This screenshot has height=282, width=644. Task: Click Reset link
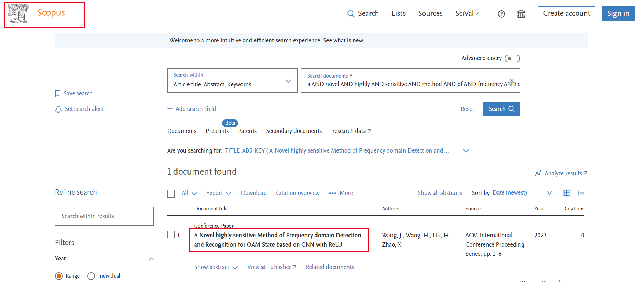click(467, 109)
